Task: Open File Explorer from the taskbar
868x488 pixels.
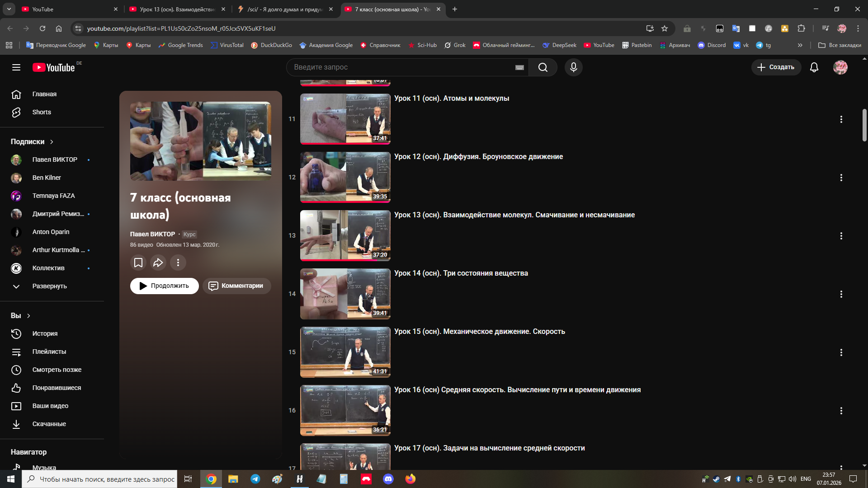Action: [x=233, y=479]
